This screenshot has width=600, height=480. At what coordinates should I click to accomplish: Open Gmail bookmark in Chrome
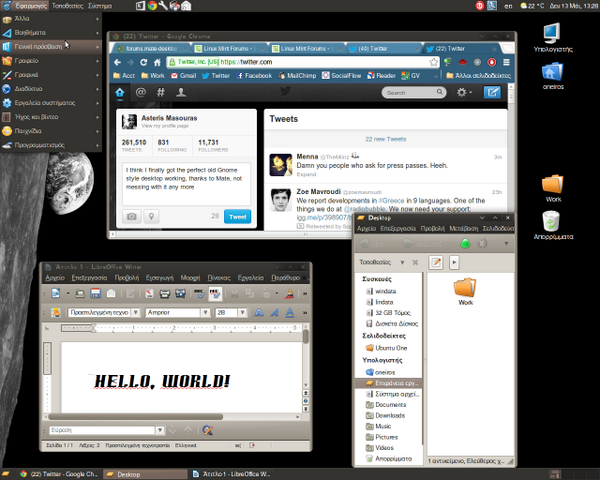[x=183, y=76]
